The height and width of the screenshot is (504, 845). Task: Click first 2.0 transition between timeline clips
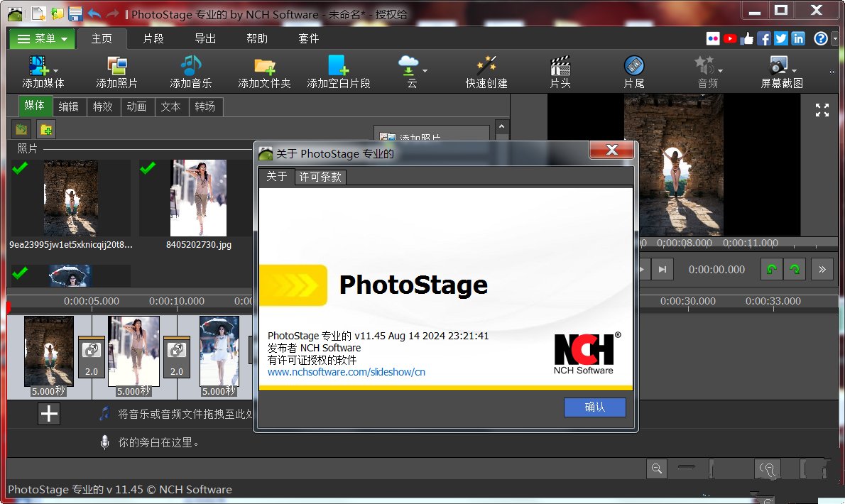click(x=92, y=358)
